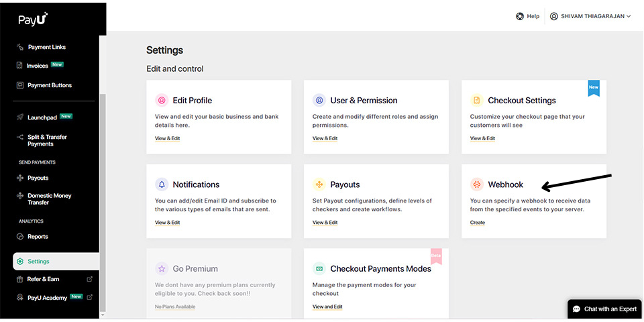
Task: Open Domestic Money Transfer in sidebar
Action: pos(49,199)
